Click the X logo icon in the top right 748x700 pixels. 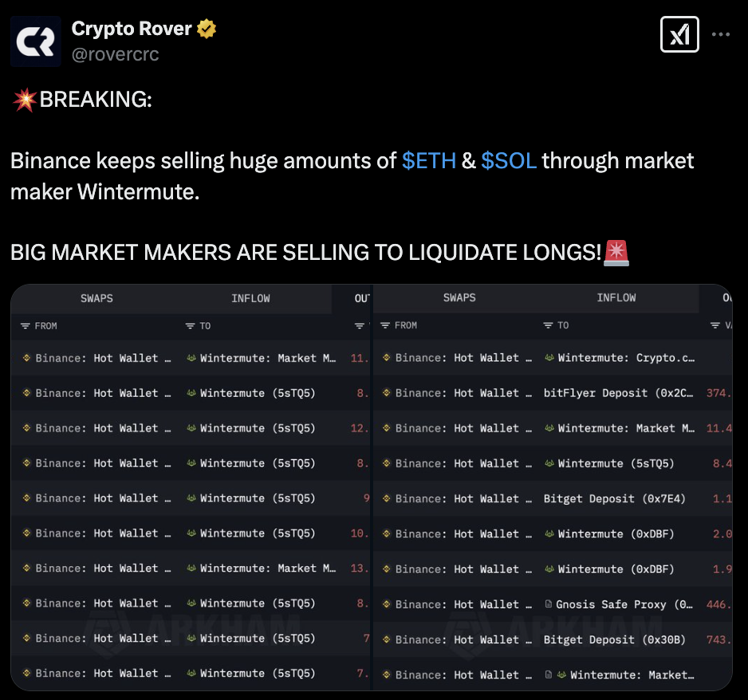point(679,34)
